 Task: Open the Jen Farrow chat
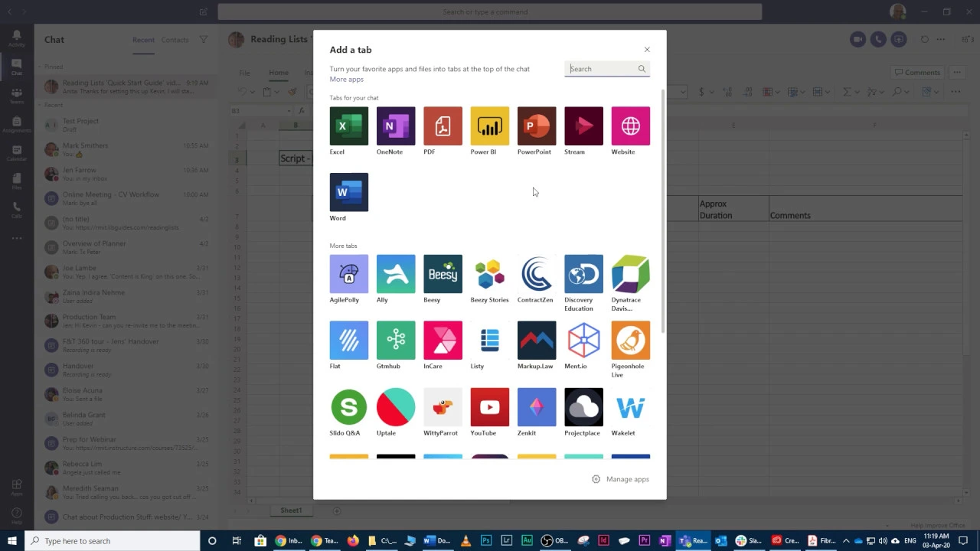[126, 174]
